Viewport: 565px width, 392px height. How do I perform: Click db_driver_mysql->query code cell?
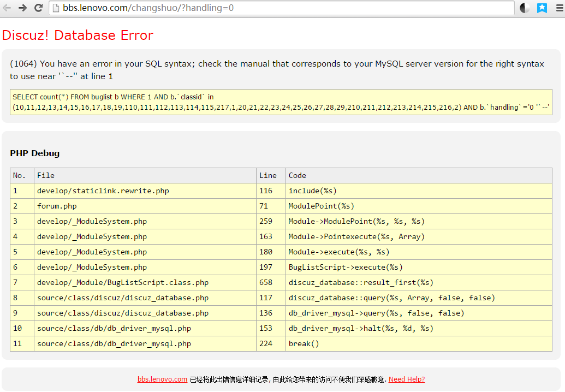point(419,313)
